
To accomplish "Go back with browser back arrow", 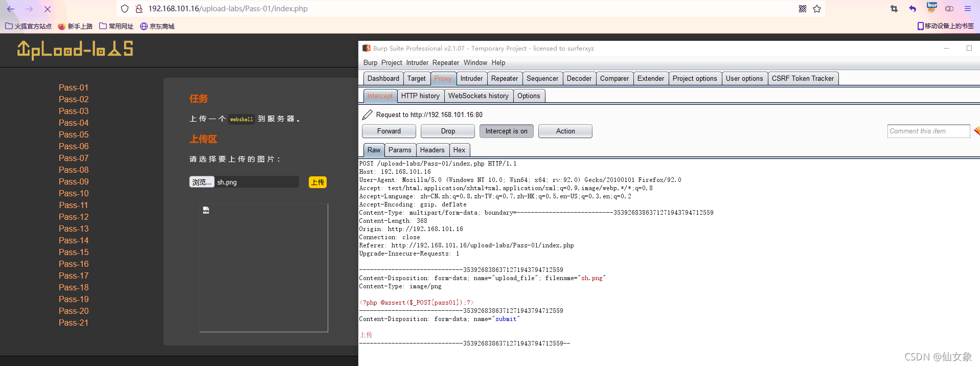I will (11, 9).
